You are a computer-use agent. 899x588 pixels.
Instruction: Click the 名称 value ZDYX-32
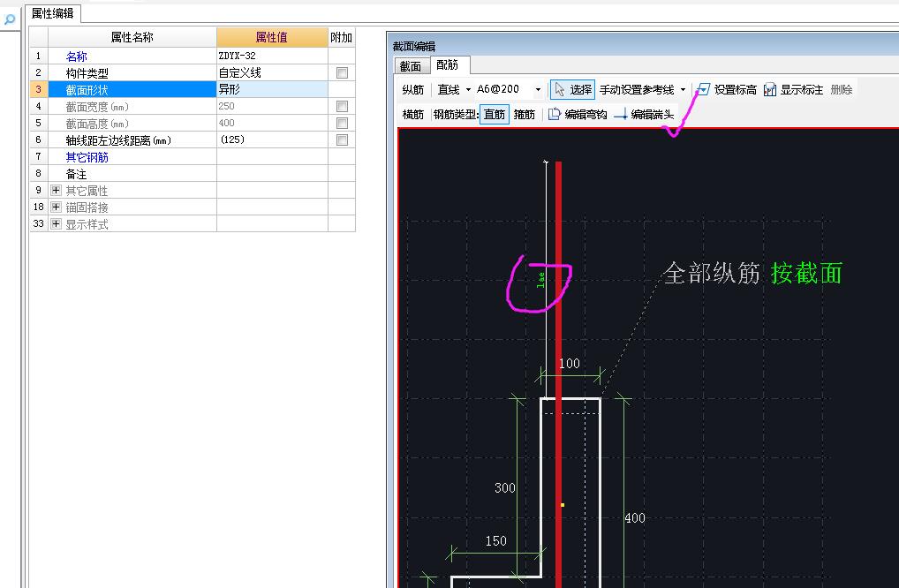[272, 56]
